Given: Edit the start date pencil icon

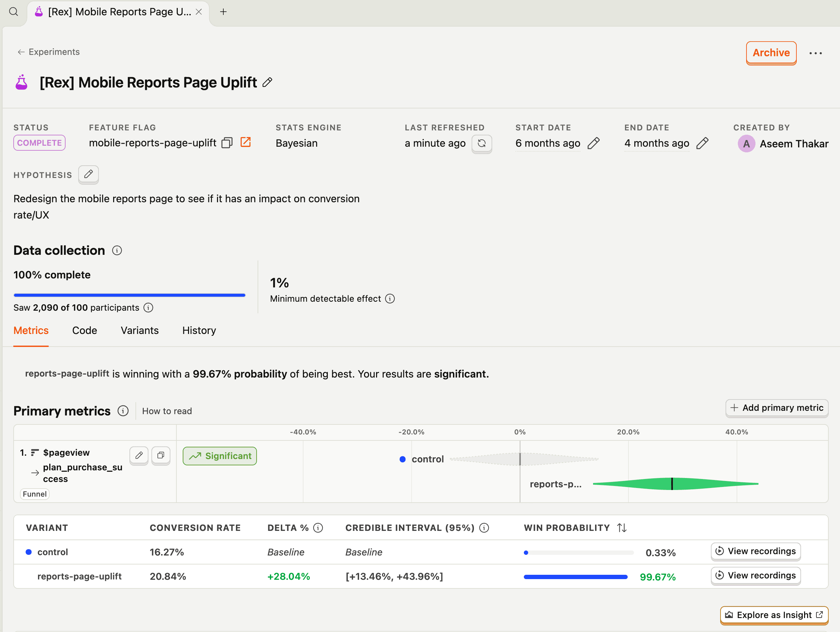Looking at the screenshot, I should point(593,143).
